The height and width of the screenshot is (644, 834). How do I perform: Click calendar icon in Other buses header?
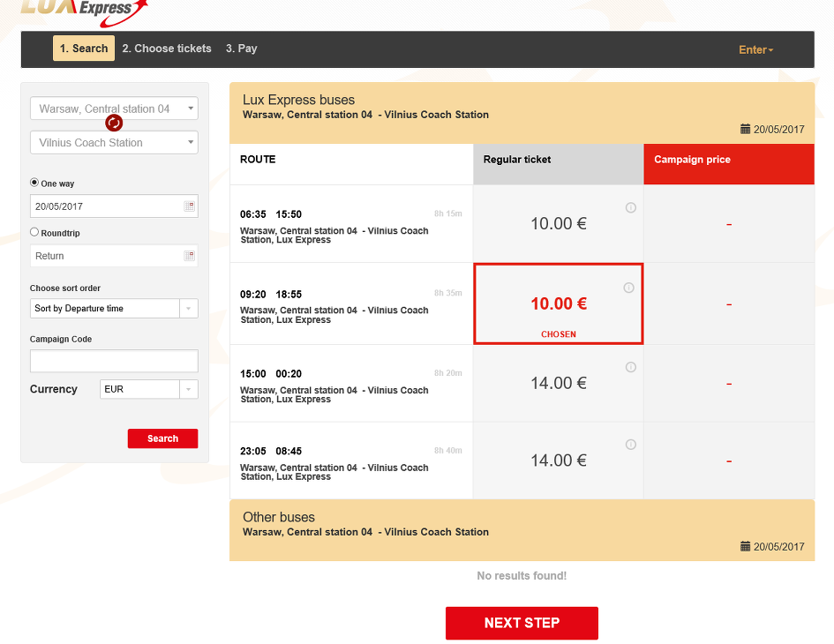[745, 546]
